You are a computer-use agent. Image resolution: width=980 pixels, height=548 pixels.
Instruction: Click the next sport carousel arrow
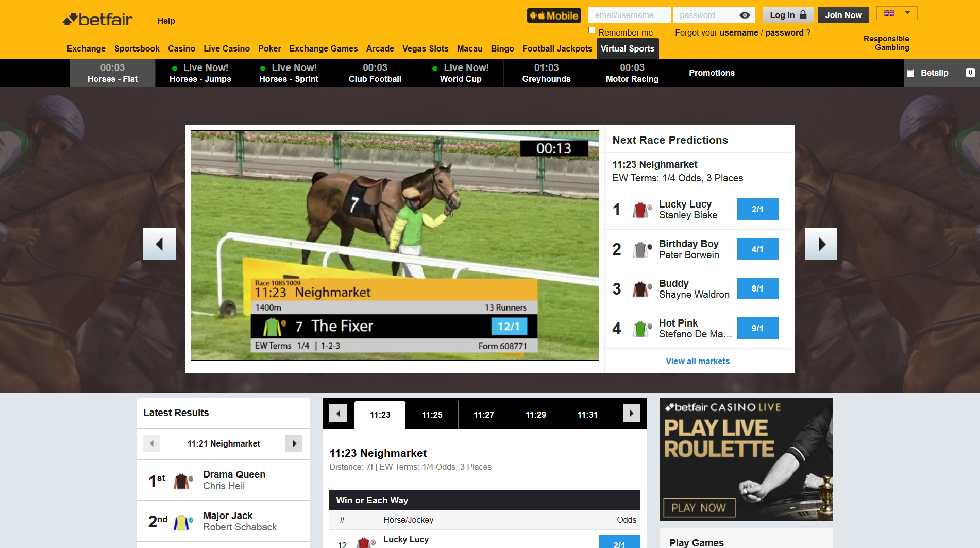[x=821, y=244]
